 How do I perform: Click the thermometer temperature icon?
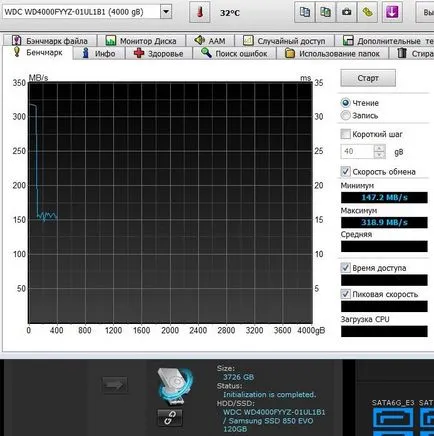199,13
